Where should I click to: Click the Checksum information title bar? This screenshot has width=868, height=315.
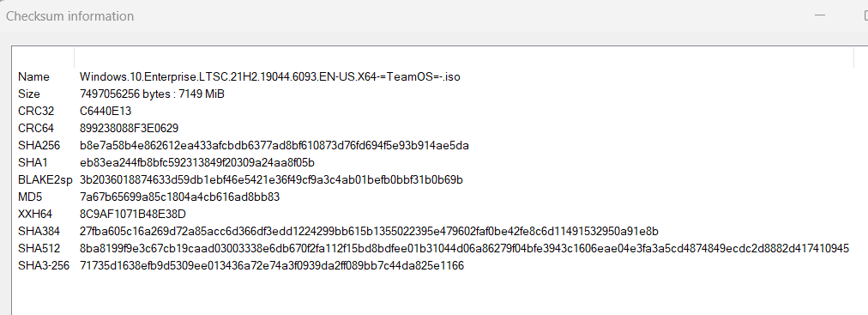388,16
